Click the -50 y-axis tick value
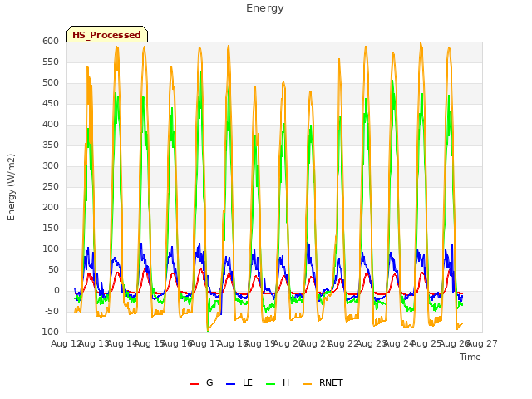Screen dimensions: 532x399 click(x=52, y=311)
